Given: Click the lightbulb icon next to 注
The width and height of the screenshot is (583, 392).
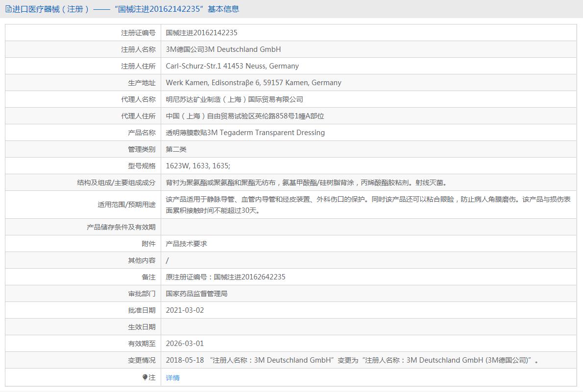Looking at the screenshot, I should click(145, 377).
